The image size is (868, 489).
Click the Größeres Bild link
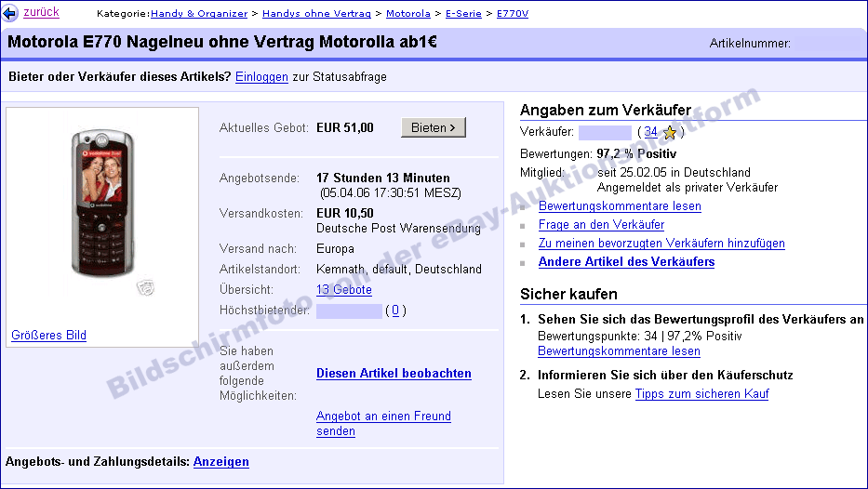(48, 336)
